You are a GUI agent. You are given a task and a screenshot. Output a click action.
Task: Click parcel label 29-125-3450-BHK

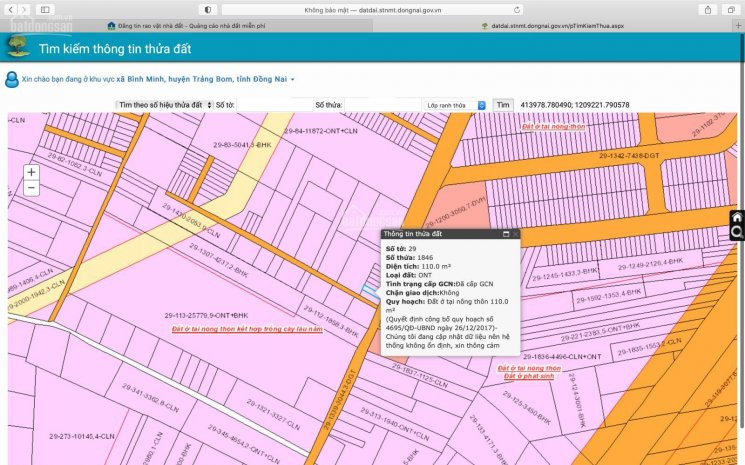pos(526,408)
